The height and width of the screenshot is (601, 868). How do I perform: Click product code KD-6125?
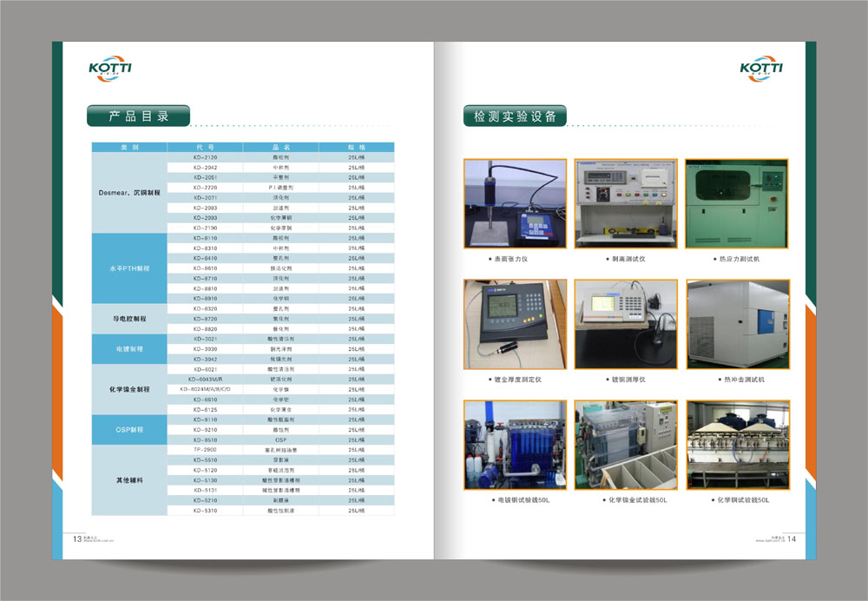(x=206, y=409)
